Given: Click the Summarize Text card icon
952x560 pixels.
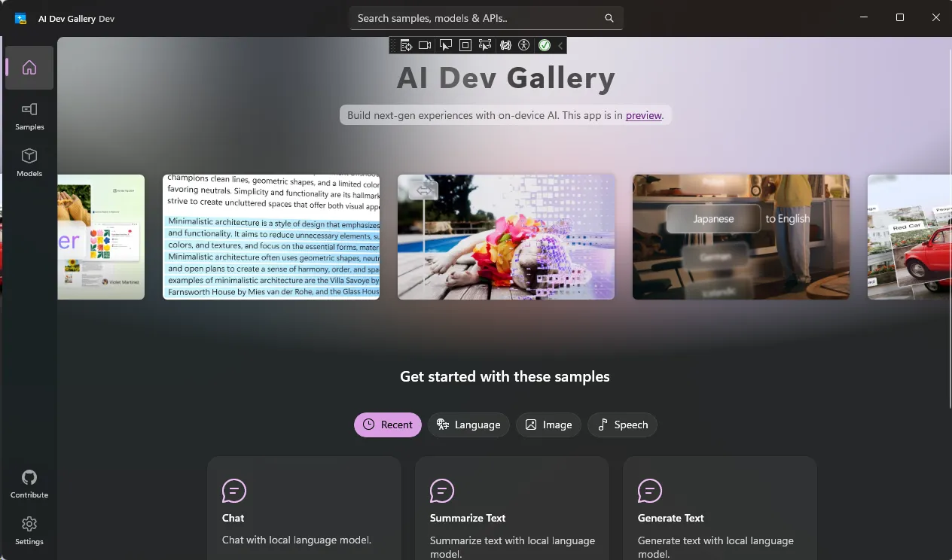Looking at the screenshot, I should [x=442, y=491].
